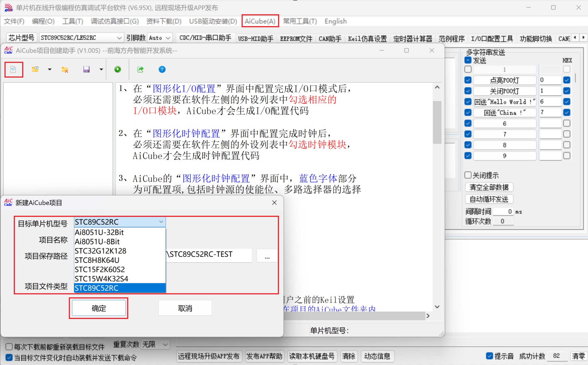588x365 pixels.
Task: Select Ai8051U-32Bit from the list
Action: tap(120, 232)
